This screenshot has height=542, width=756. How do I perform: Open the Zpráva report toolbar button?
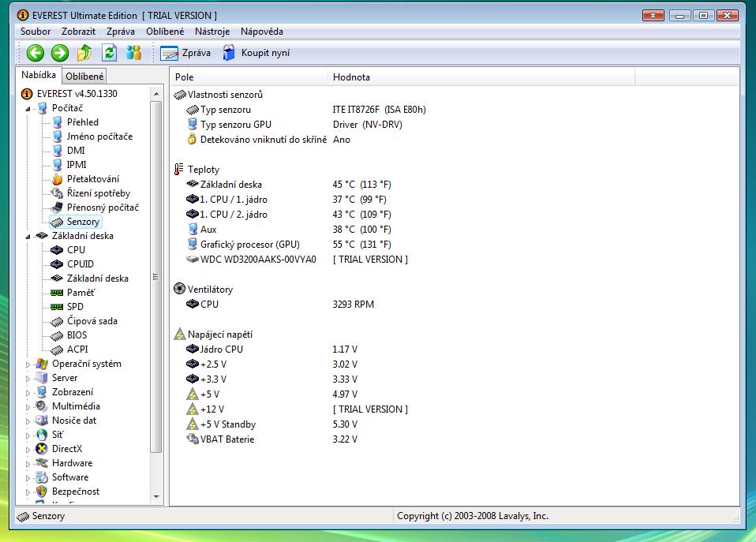[x=185, y=53]
